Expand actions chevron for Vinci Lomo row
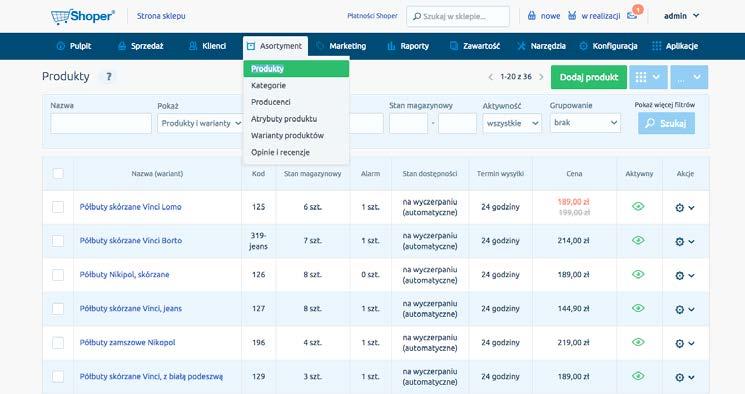The height and width of the screenshot is (394, 745). pyautogui.click(x=691, y=208)
